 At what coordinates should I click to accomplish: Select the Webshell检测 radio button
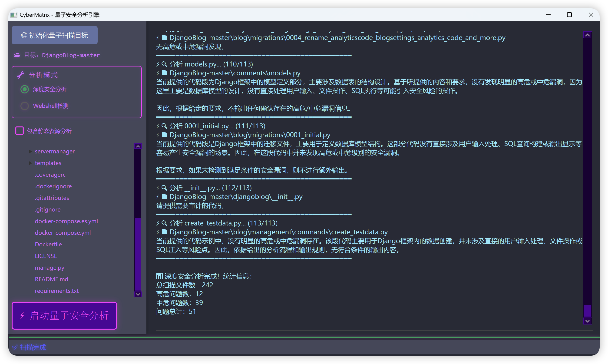[25, 106]
